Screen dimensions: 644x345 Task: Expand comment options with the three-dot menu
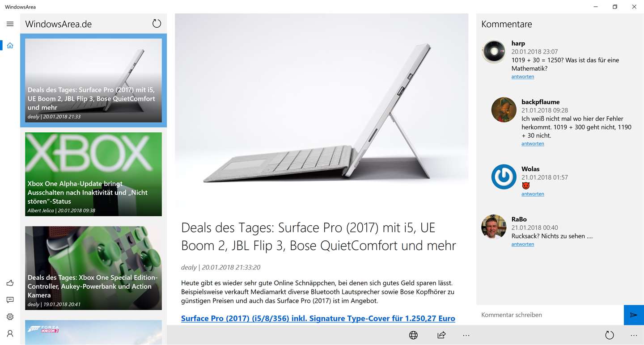(x=634, y=335)
